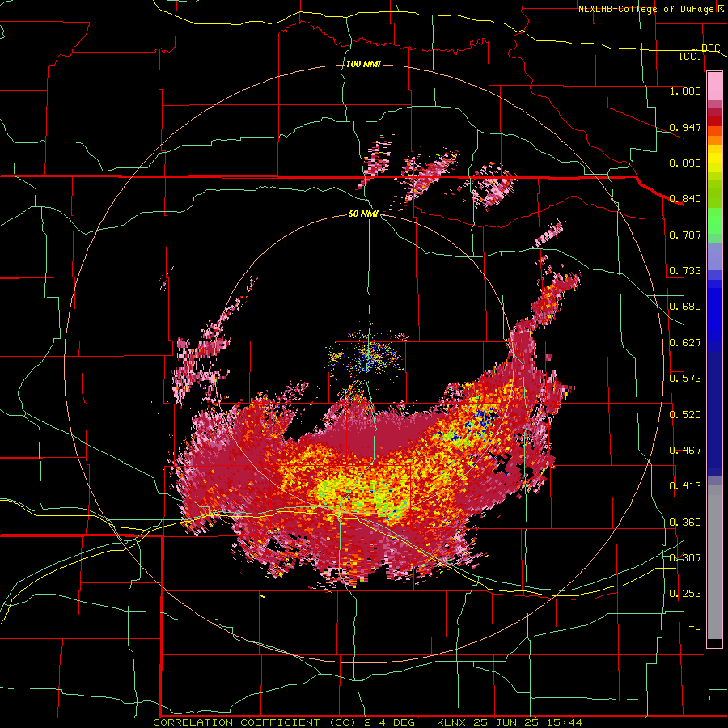This screenshot has height=728, width=728.
Task: Click the gray lower segment of color bar
Action: [714, 562]
